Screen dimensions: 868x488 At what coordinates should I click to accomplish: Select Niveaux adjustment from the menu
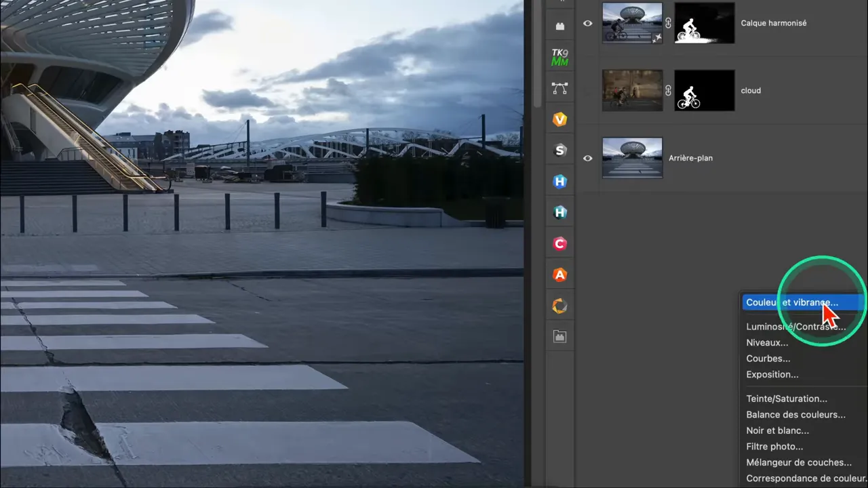[767, 343]
